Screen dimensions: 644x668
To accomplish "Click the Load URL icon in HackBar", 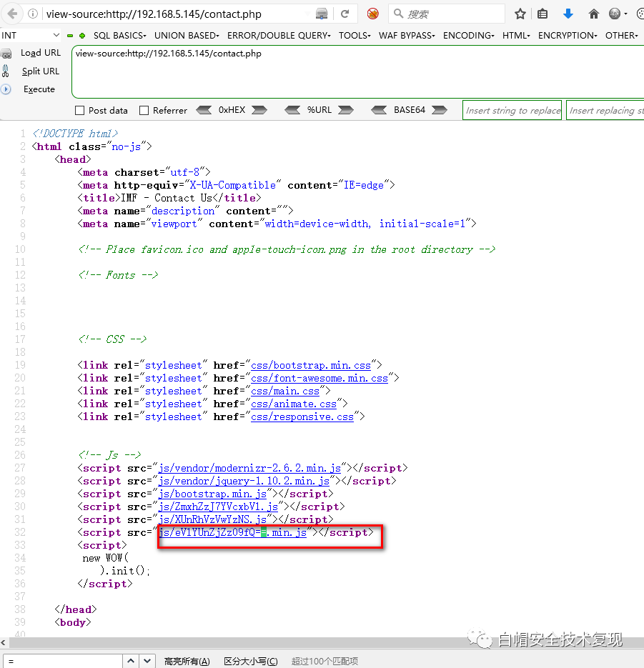I will (6, 53).
